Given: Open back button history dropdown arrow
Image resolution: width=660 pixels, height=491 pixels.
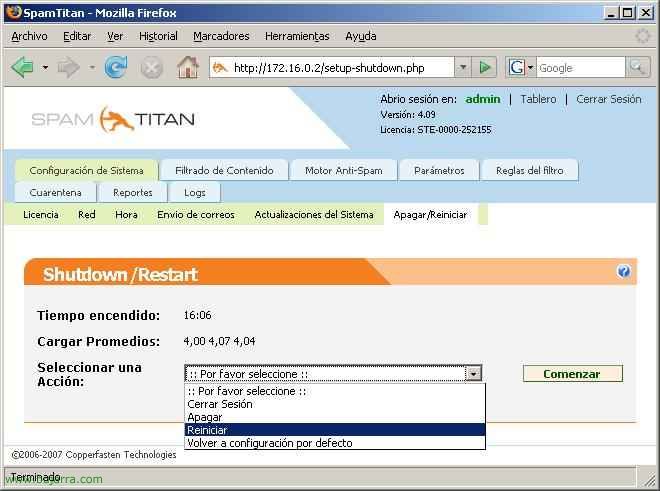Looking at the screenshot, I should click(45, 67).
